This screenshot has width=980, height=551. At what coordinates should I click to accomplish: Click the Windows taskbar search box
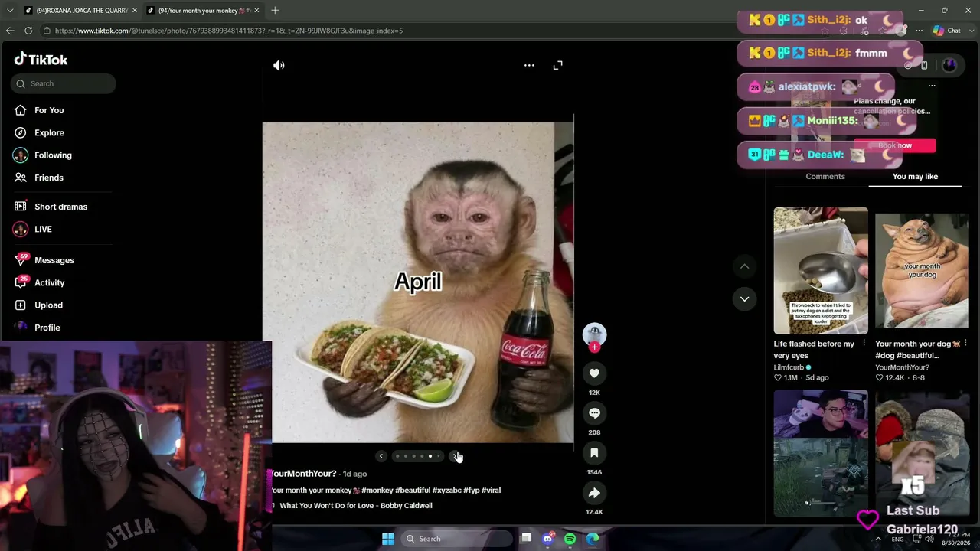[457, 539]
